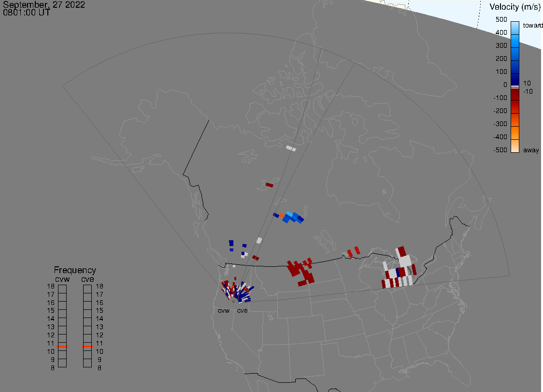This screenshot has width=543, height=392.
Task: Click the 300 velocity scale label
Action: click(x=501, y=46)
